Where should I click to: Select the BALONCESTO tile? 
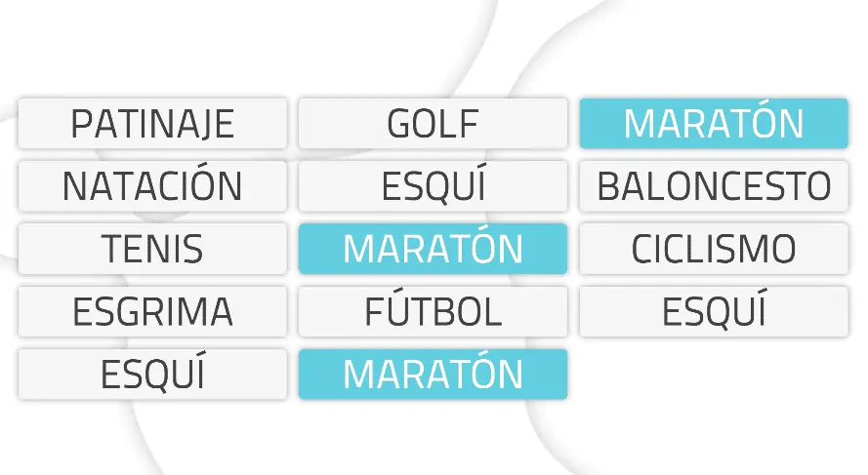click(714, 186)
